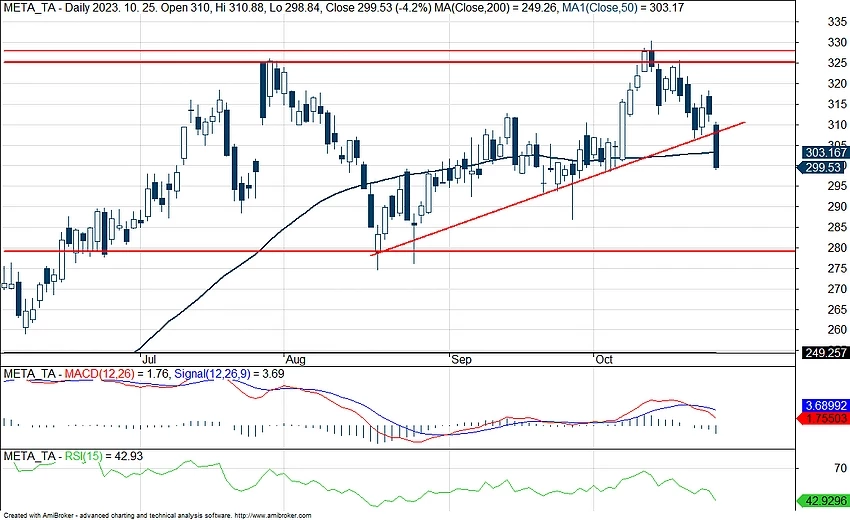Click the 335 price axis label
This screenshot has width=850, height=520.
coord(837,22)
